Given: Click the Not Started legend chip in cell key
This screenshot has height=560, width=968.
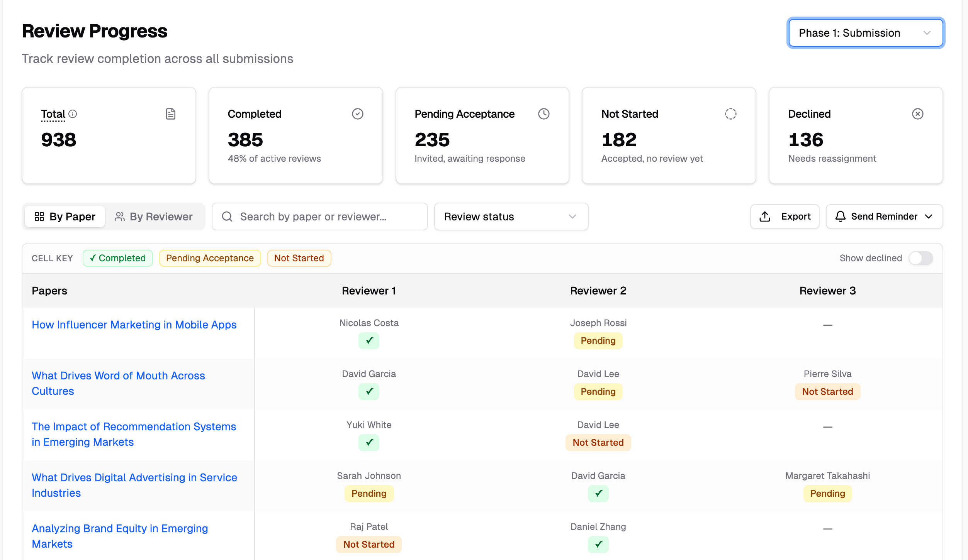Looking at the screenshot, I should 299,258.
